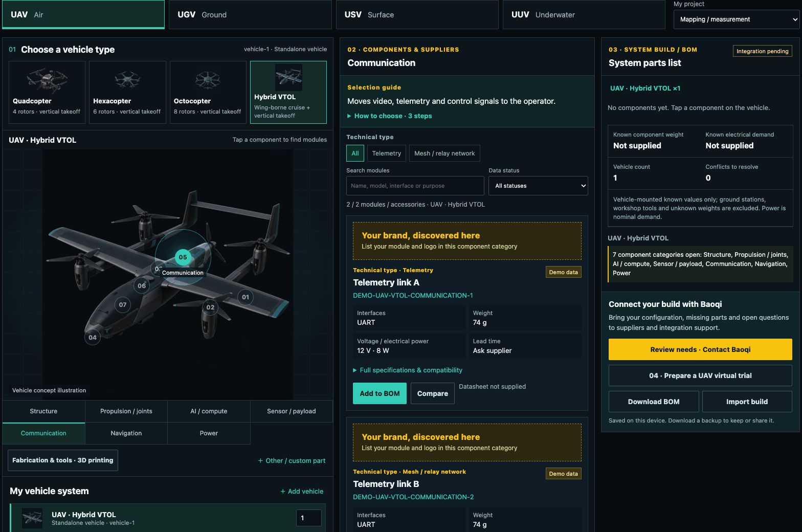Open the All statuses data status dropdown

point(538,186)
